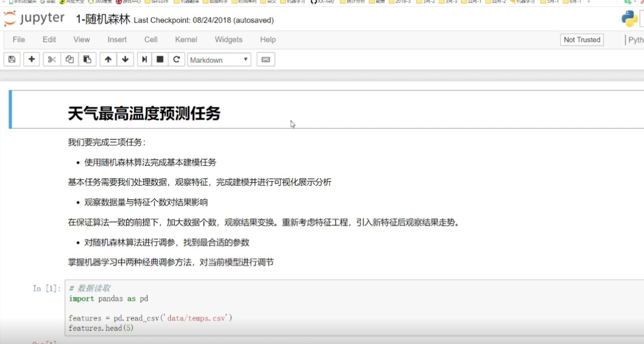This screenshot has width=644, height=344.
Task: Click the save and checkpoint icon
Action: 11,60
